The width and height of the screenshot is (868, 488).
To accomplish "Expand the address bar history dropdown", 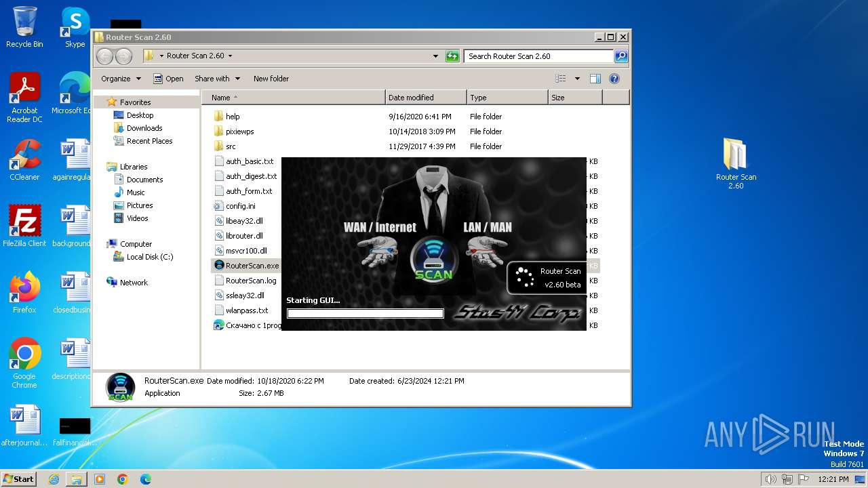I will pos(435,56).
